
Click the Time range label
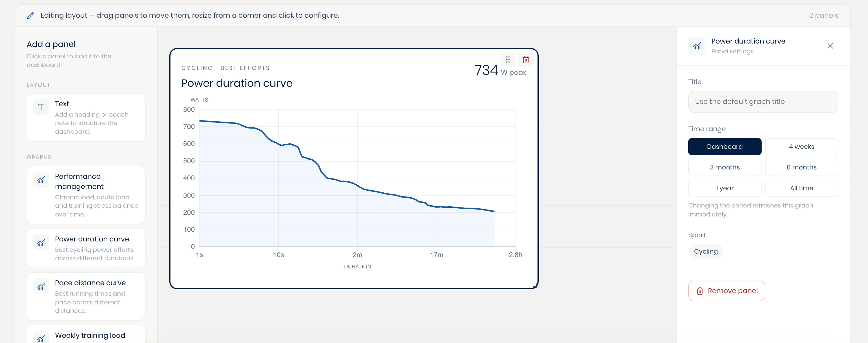click(707, 129)
